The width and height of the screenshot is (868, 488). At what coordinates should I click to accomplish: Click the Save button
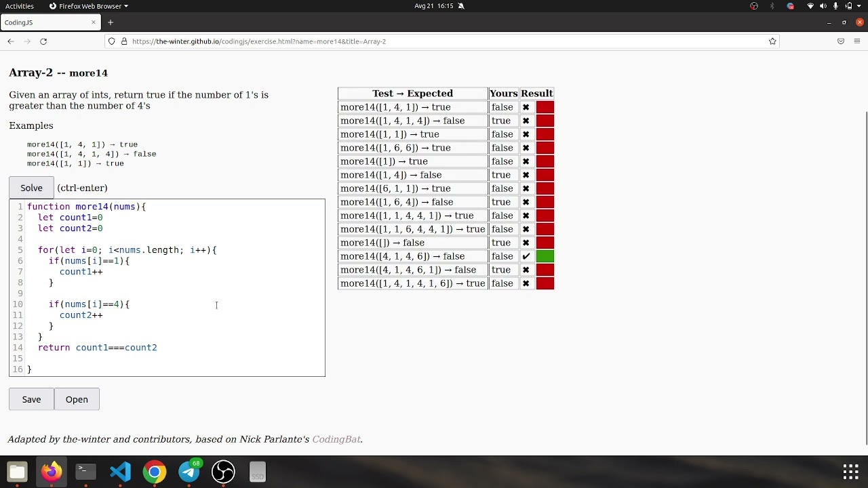tap(31, 399)
